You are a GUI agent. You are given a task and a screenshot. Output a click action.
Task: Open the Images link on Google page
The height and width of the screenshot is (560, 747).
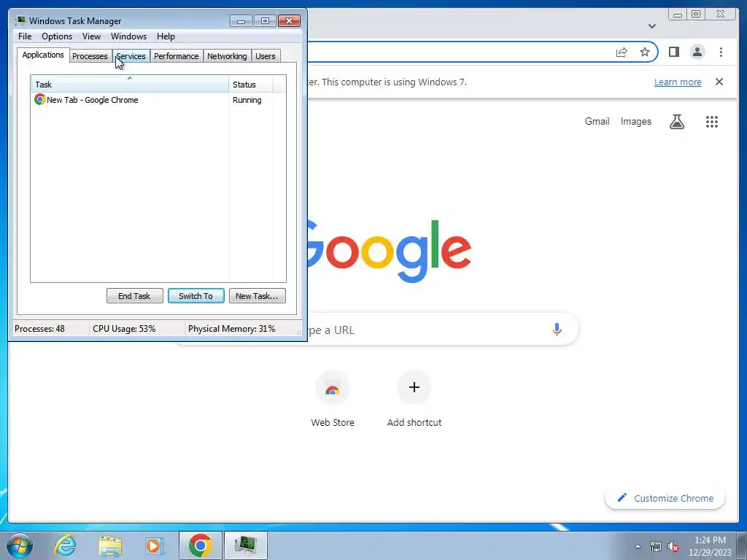[x=635, y=122]
